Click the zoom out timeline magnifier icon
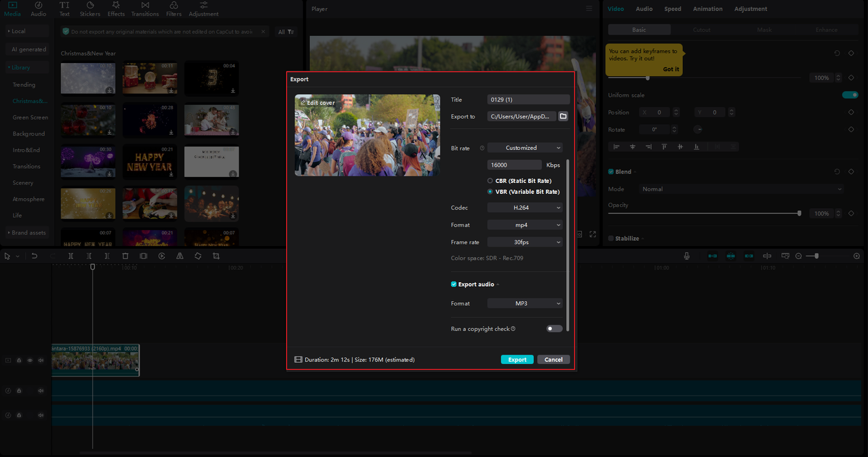The width and height of the screenshot is (868, 457). tap(798, 256)
